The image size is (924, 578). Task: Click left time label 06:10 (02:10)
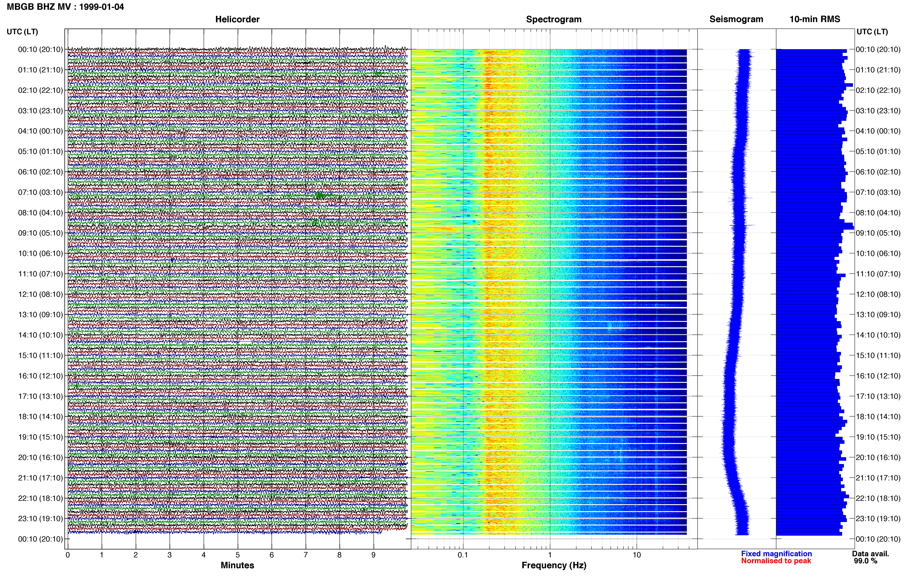[x=41, y=172]
